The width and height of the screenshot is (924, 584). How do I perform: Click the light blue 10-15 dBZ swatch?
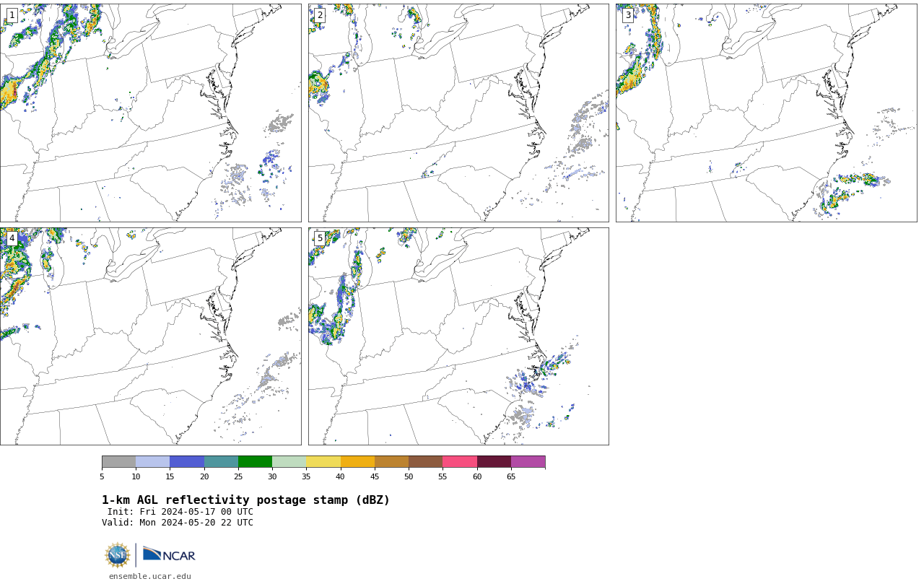[152, 462]
